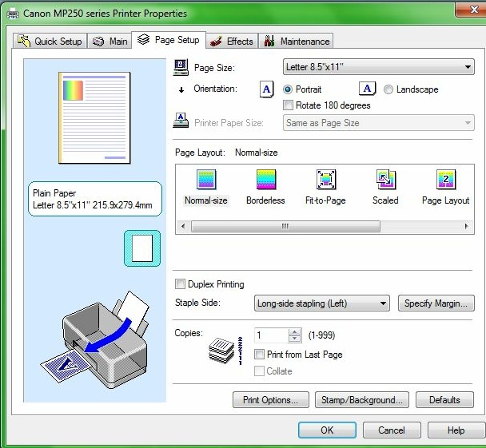Select the Page Layout option icon

(x=446, y=179)
